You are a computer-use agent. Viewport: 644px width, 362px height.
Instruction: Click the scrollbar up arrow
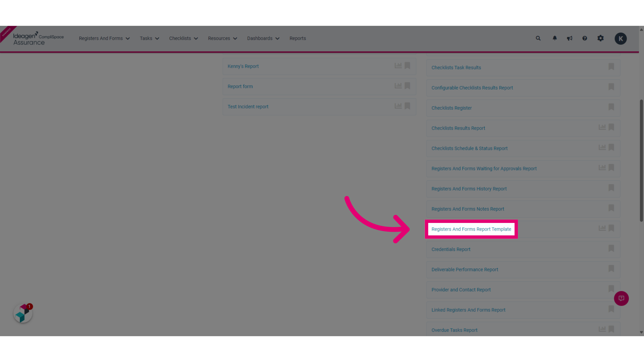coord(641,29)
